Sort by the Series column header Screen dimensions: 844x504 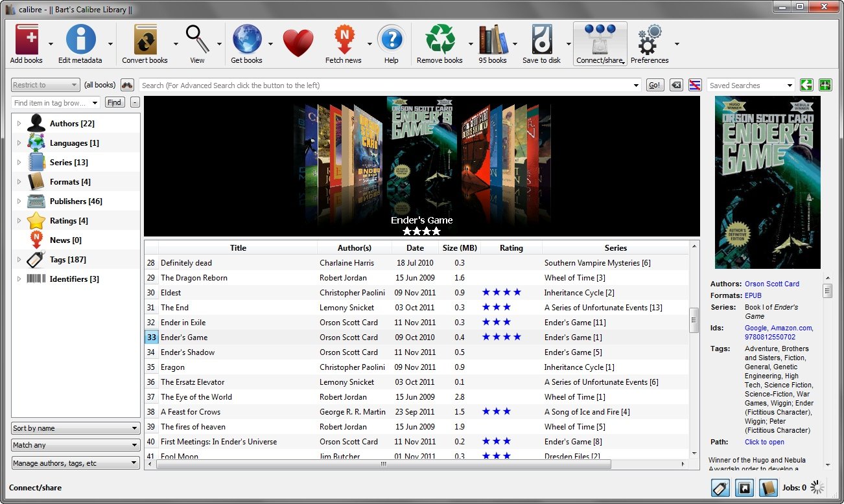[x=616, y=247]
